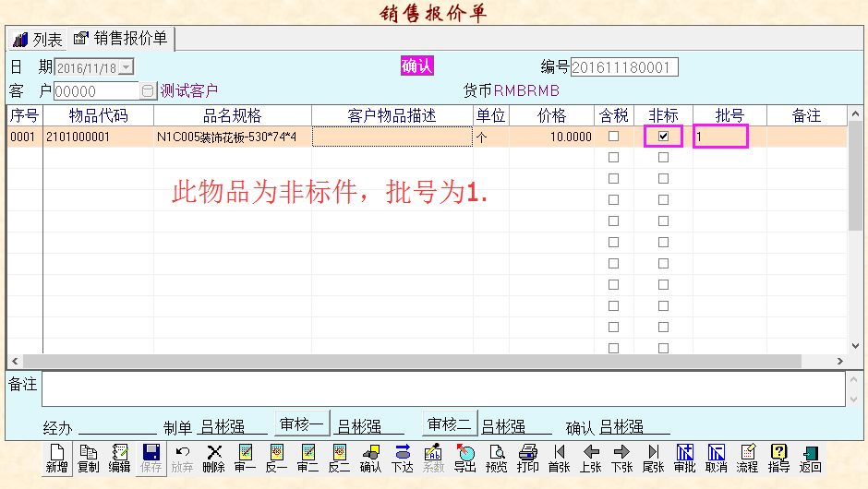The height and width of the screenshot is (489, 868).
Task: Go to first record with 首张 icon
Action: coord(559,458)
